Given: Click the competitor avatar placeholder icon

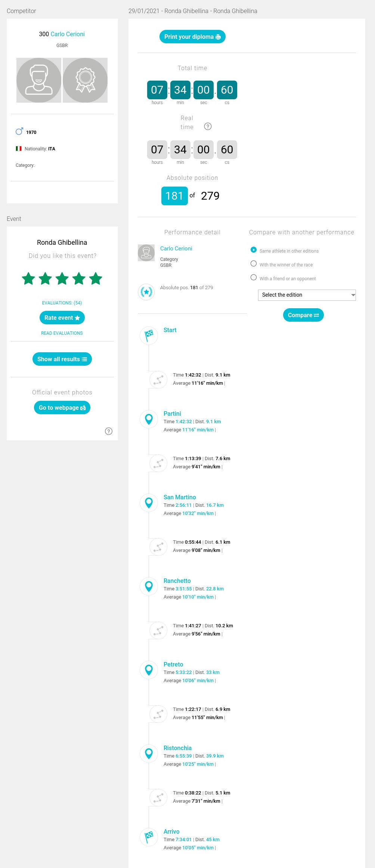Looking at the screenshot, I should click(x=39, y=80).
